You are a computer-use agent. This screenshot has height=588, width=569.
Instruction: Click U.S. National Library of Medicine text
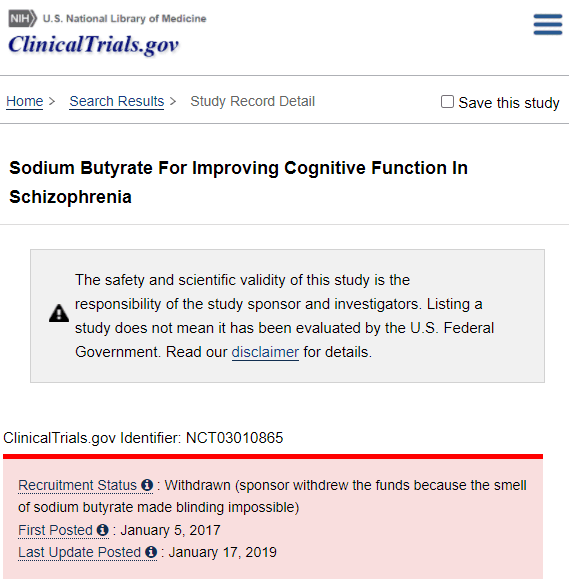point(125,18)
